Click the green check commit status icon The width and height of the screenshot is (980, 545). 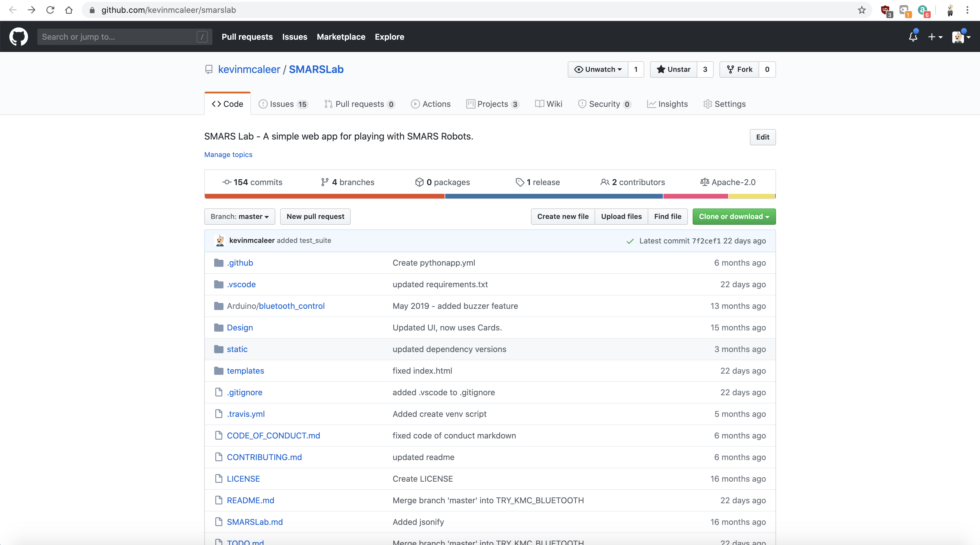tap(630, 241)
